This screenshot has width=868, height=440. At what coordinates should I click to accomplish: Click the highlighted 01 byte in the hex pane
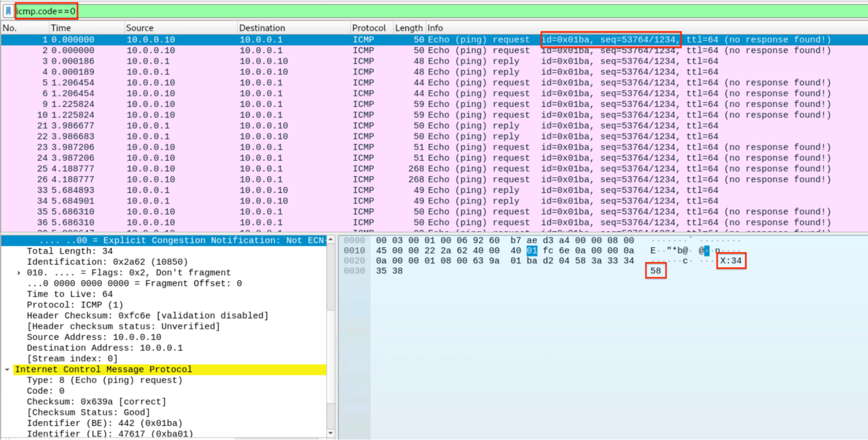pos(533,250)
